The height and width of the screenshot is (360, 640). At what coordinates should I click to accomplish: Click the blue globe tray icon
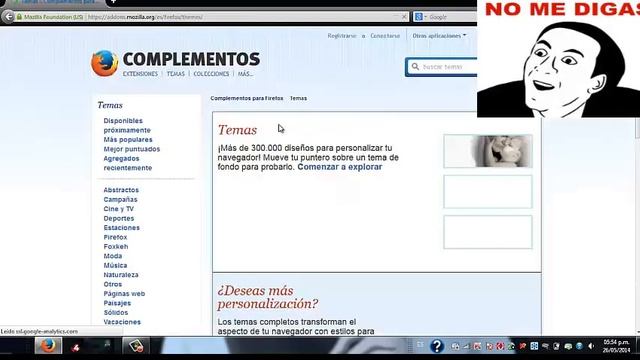(x=579, y=346)
